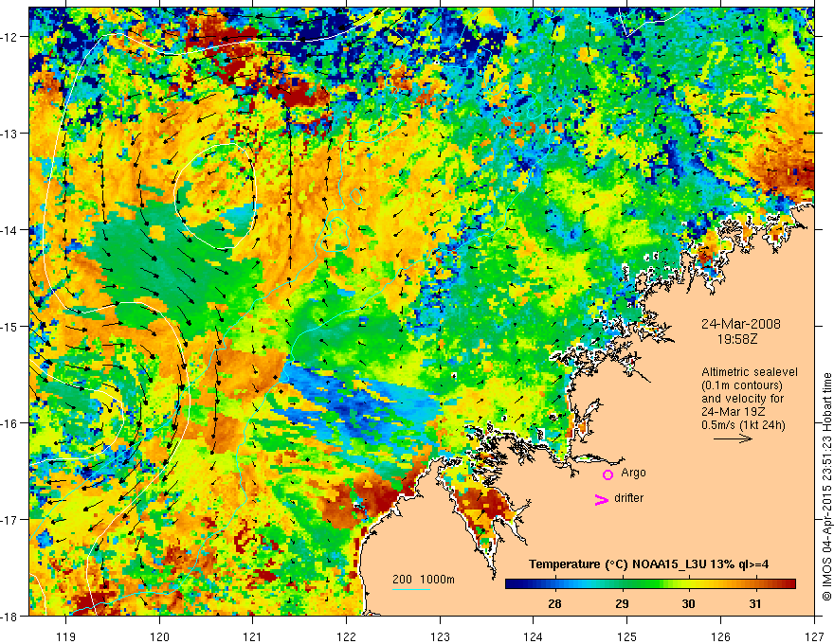
Task: Click the colorbar tick label '28'
Action: 554,603
